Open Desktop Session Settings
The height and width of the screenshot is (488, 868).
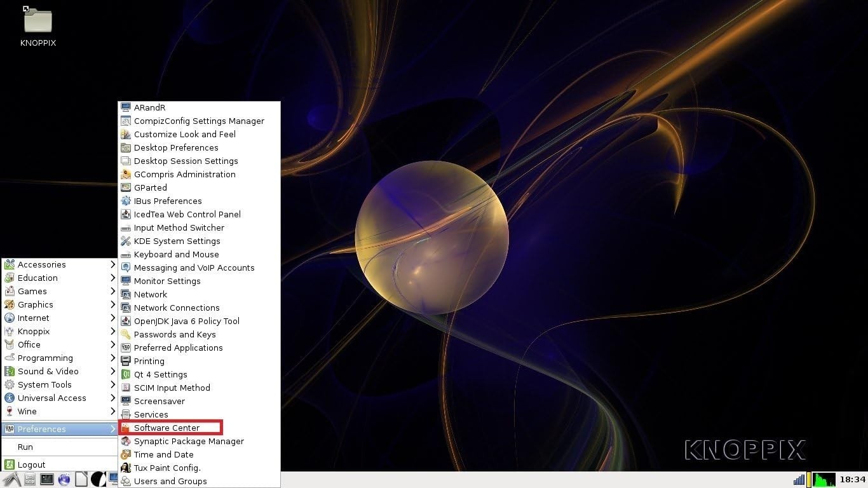(199, 161)
